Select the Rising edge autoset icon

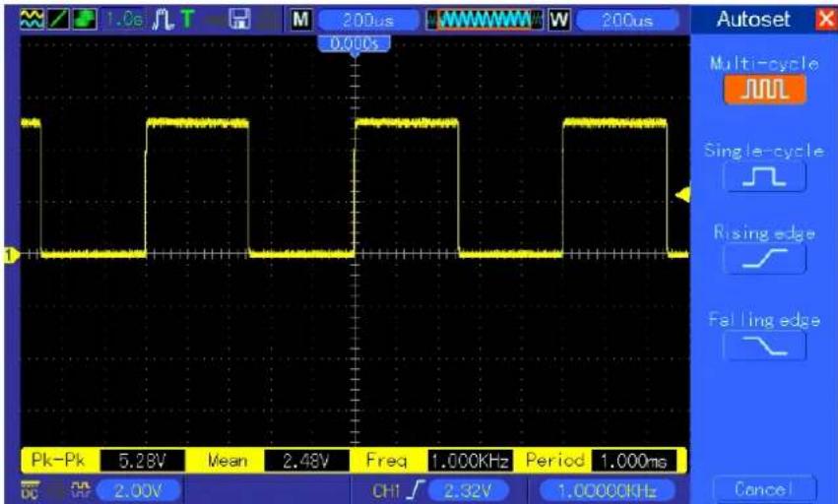click(x=764, y=259)
